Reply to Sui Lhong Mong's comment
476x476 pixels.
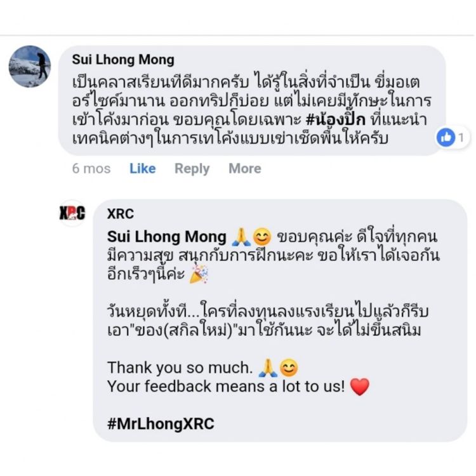click(192, 168)
